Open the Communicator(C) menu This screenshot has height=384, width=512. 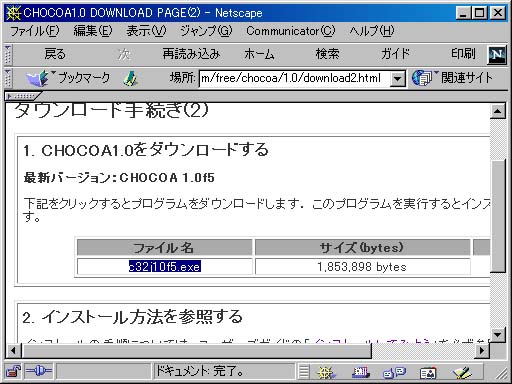pos(291,31)
